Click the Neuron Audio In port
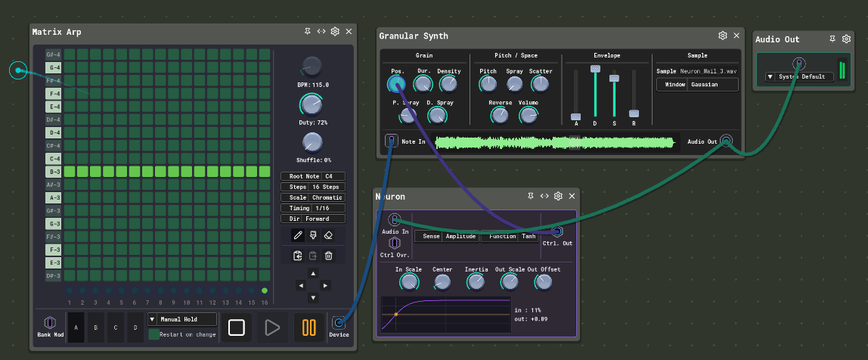The image size is (868, 360). [x=394, y=220]
